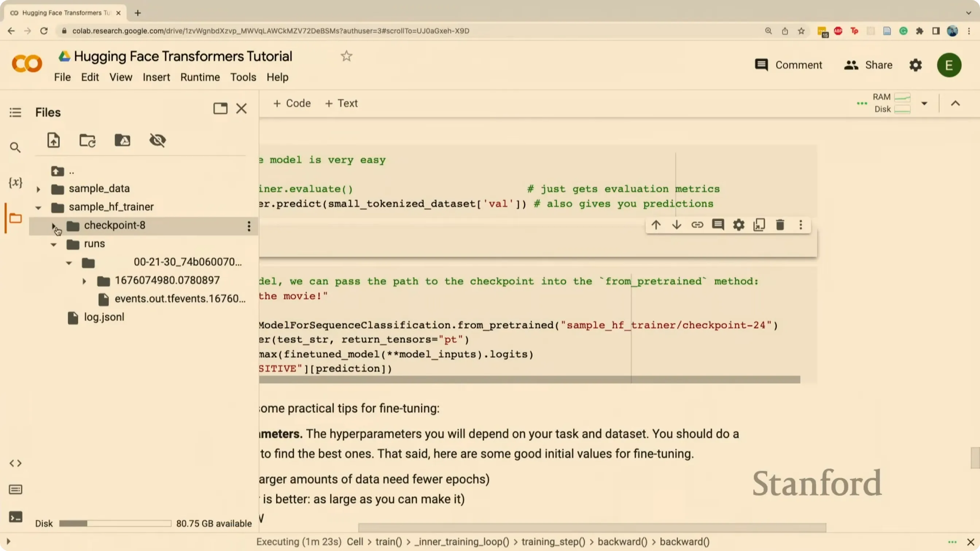The image size is (980, 551).
Task: Refresh the file browser
Action: pyautogui.click(x=87, y=140)
